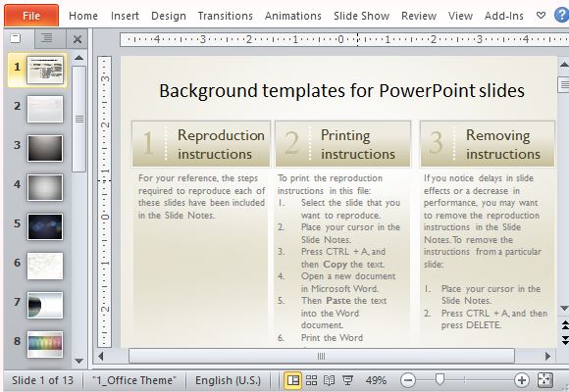This screenshot has width=569, height=392.
Task: Select slide 7 thumbnail
Action: click(45, 305)
